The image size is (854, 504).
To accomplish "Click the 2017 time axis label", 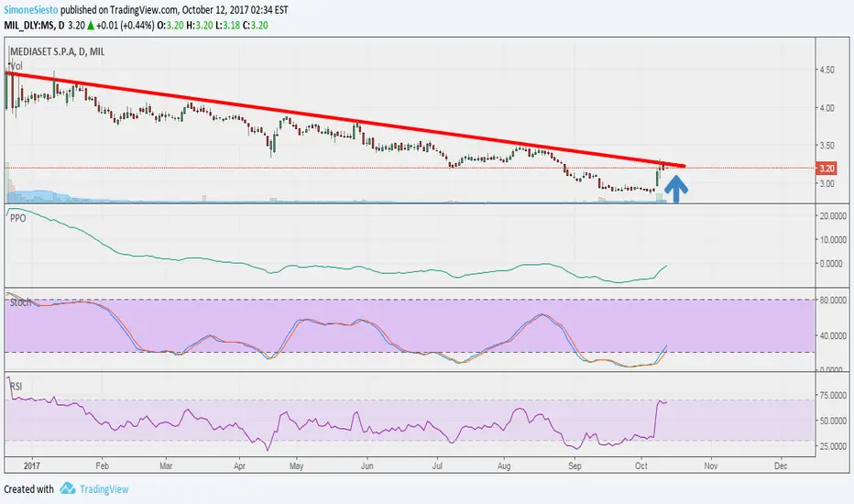I will 32,466.
